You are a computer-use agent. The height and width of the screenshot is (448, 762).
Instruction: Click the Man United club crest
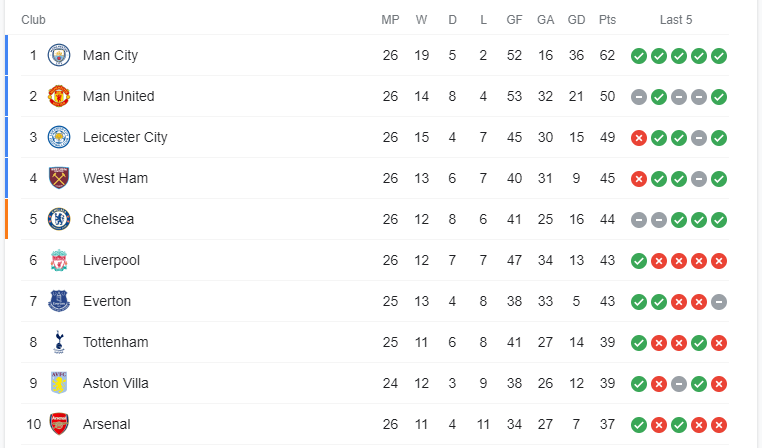tap(59, 96)
